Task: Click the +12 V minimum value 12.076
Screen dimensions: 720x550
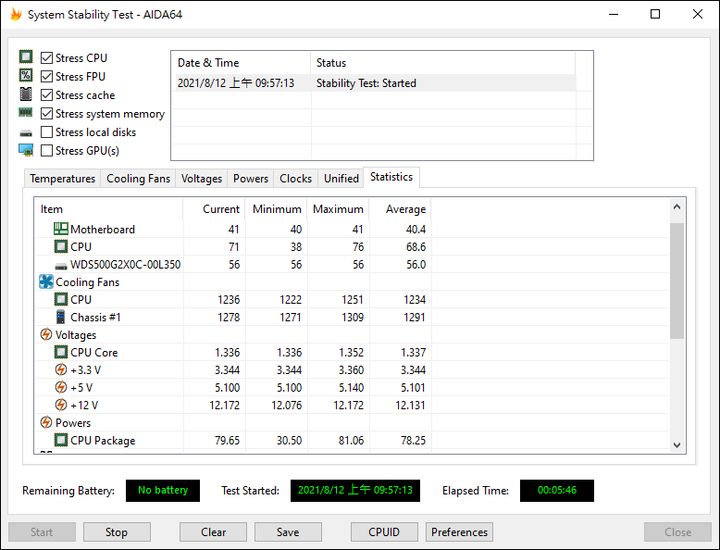Action: [287, 405]
